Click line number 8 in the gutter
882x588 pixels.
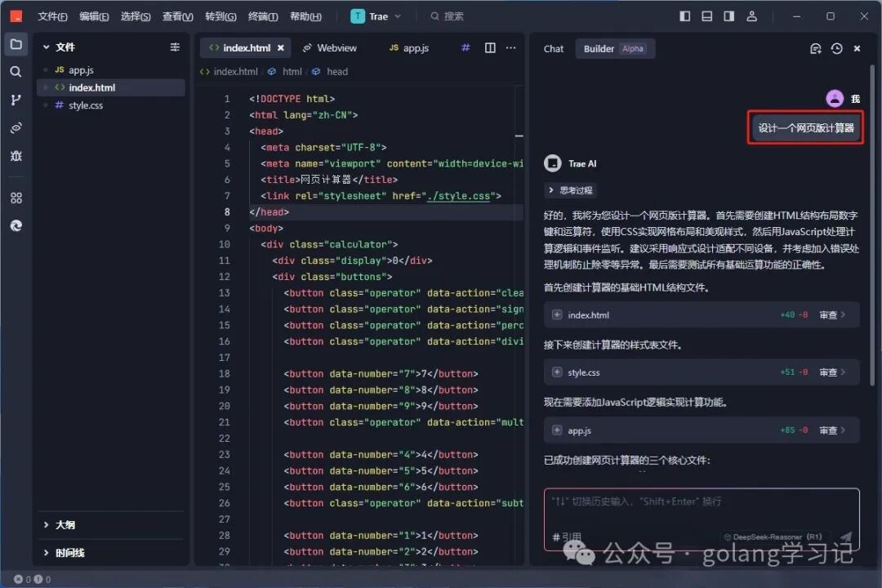click(227, 212)
